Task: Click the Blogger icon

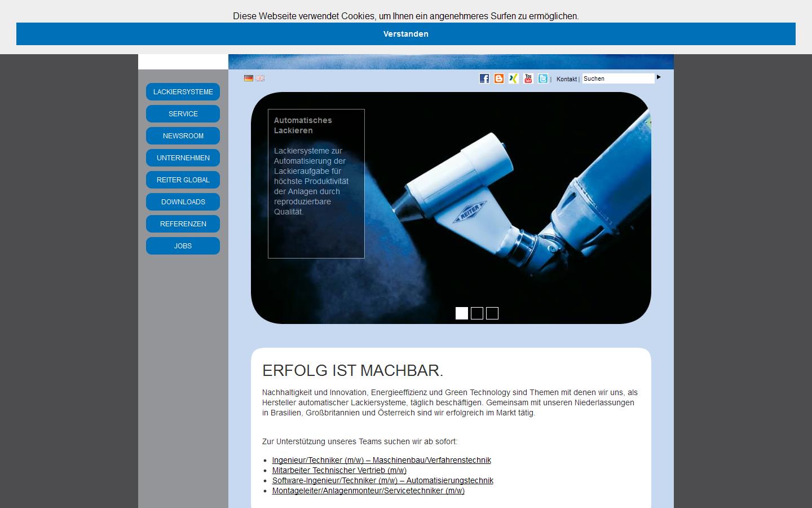Action: tap(498, 78)
